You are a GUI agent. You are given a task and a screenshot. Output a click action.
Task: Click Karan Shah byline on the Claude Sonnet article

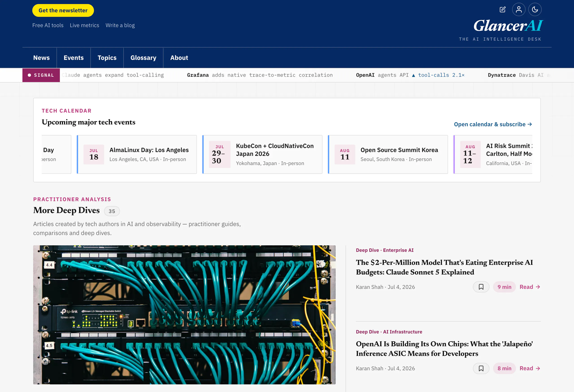370,287
